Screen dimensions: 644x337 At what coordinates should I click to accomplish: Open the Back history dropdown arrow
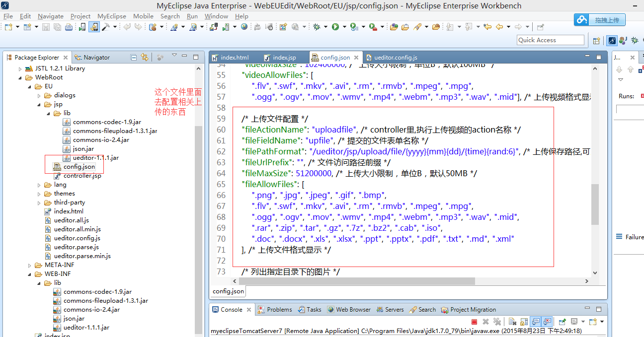(509, 27)
